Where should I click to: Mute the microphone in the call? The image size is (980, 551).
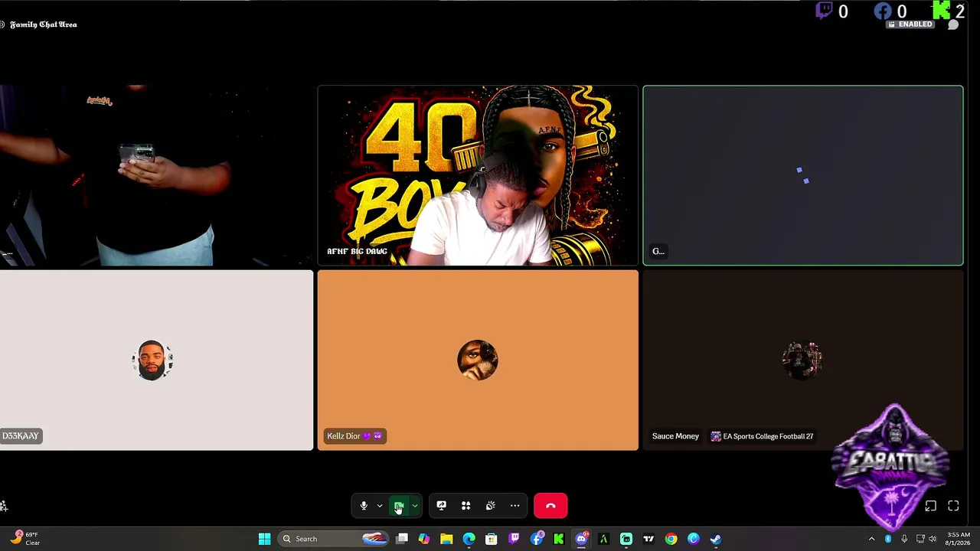(364, 506)
